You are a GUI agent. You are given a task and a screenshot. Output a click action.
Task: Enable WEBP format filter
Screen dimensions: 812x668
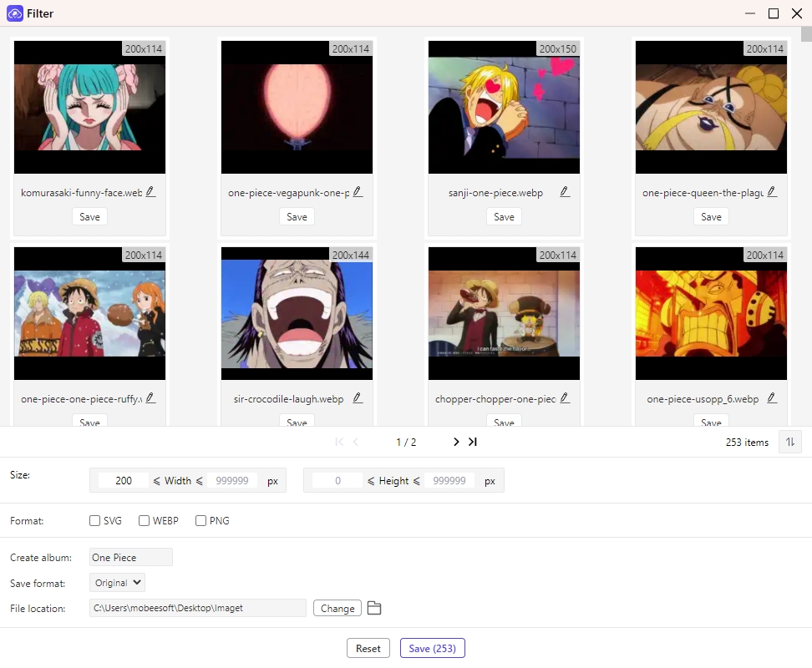(144, 520)
